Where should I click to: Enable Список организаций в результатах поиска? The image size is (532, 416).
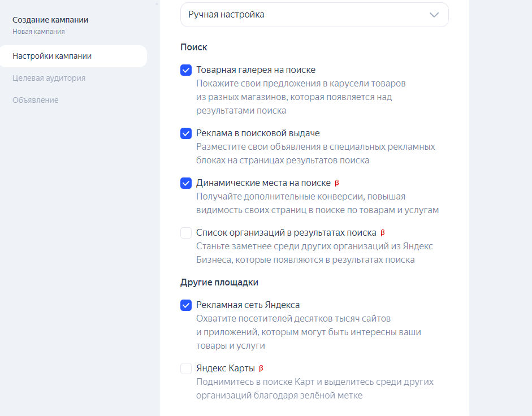point(186,233)
